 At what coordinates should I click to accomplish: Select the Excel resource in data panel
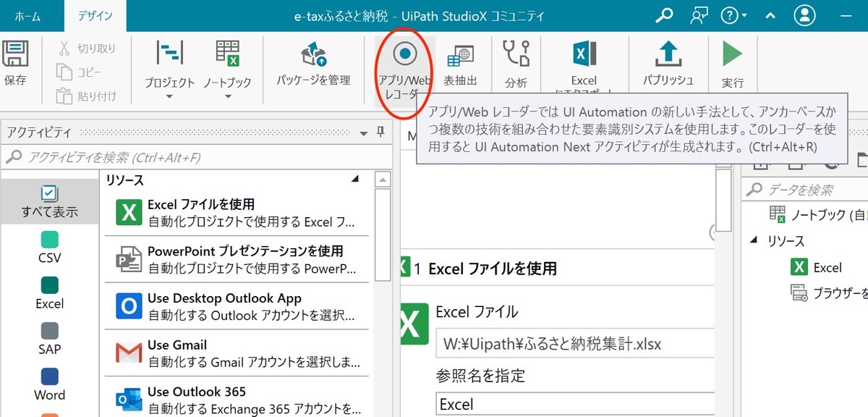[817, 267]
